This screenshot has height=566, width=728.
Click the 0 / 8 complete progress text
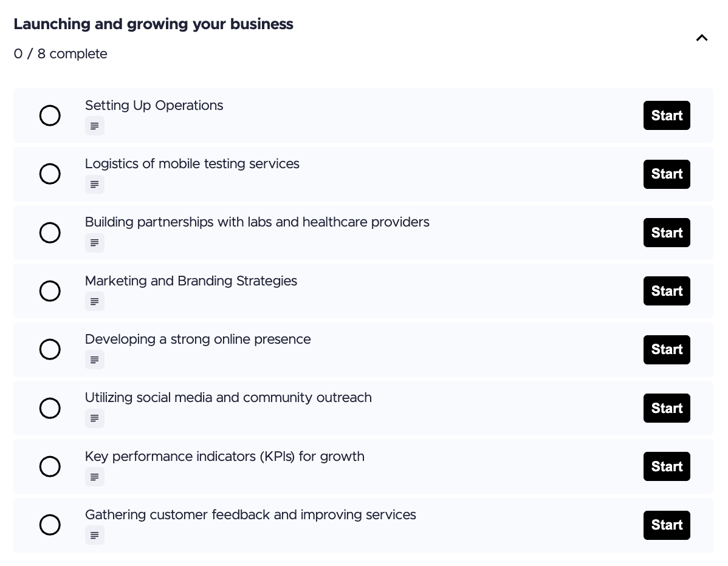pyautogui.click(x=60, y=54)
